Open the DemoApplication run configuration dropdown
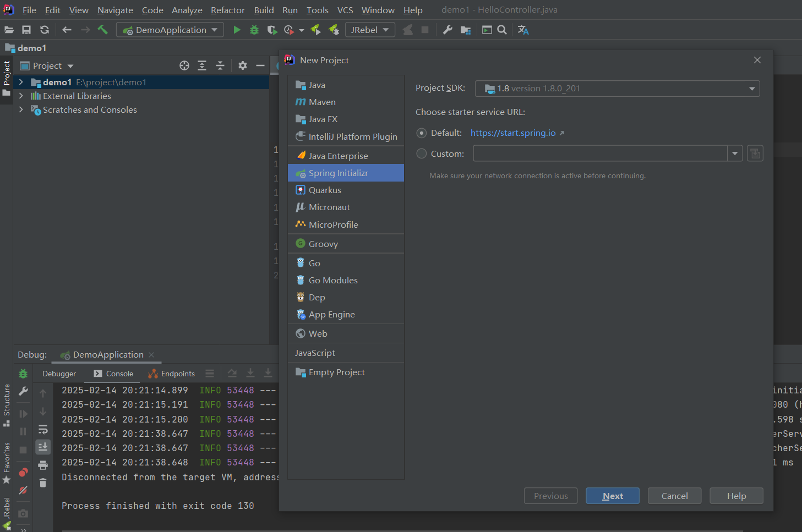This screenshot has width=802, height=532. (170, 30)
